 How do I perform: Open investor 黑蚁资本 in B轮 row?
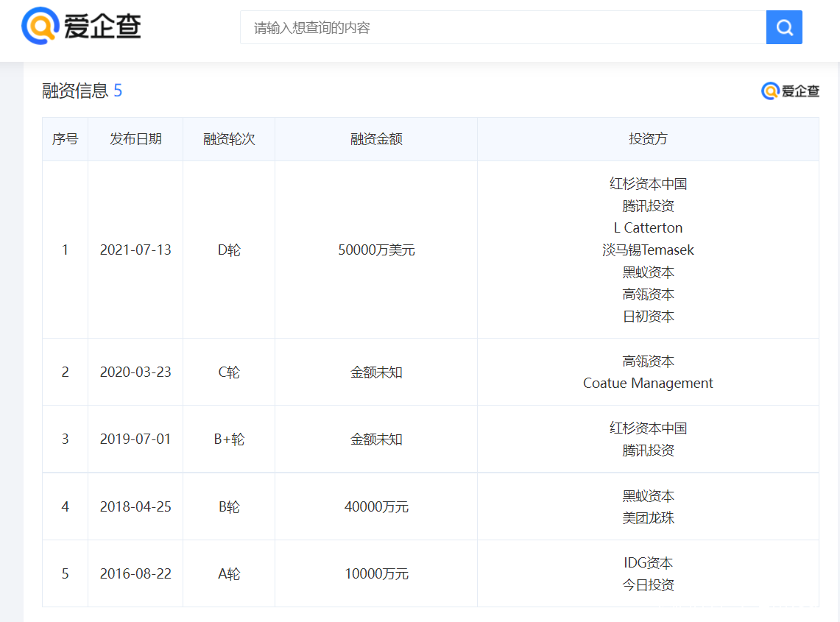[648, 495]
